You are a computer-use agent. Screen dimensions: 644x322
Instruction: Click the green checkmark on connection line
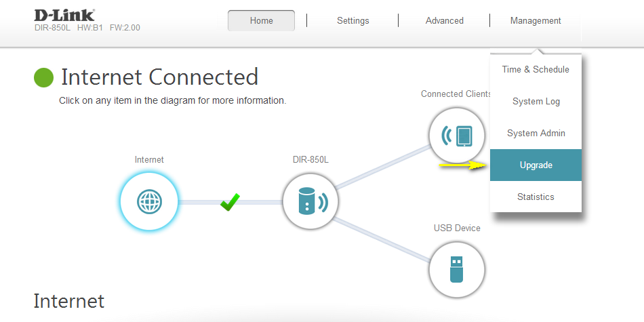pyautogui.click(x=230, y=201)
